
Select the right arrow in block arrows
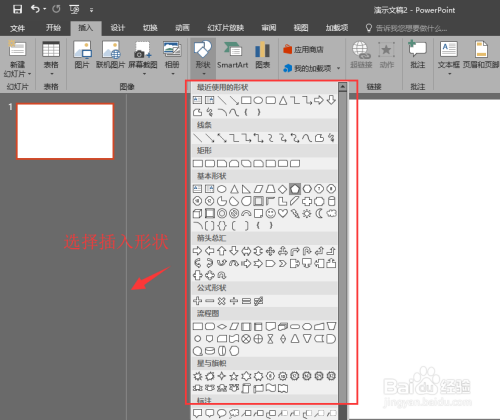coord(197,251)
